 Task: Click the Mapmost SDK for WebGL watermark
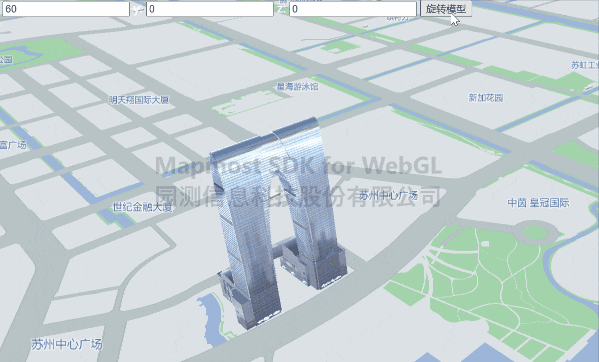298,166
